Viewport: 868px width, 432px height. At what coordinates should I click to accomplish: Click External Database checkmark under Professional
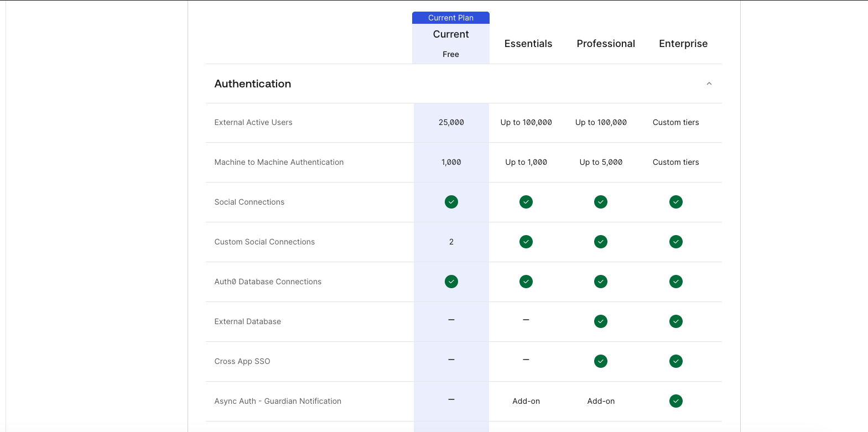pos(601,321)
